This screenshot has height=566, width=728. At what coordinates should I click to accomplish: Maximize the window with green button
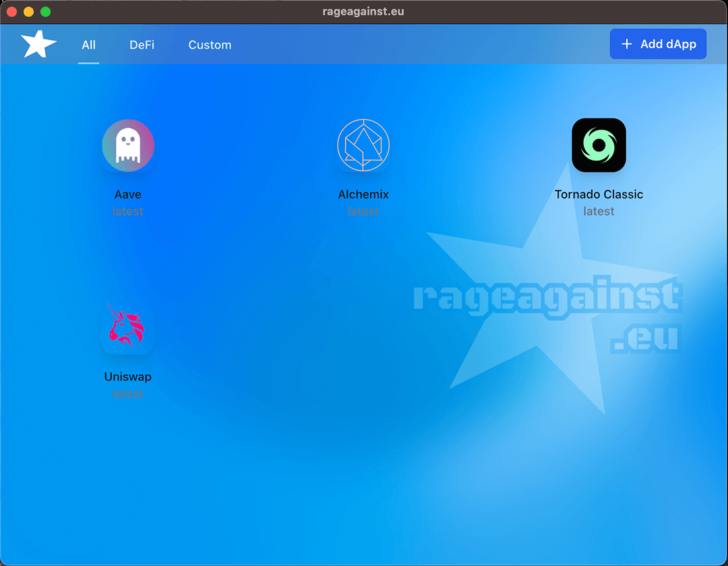(x=46, y=12)
